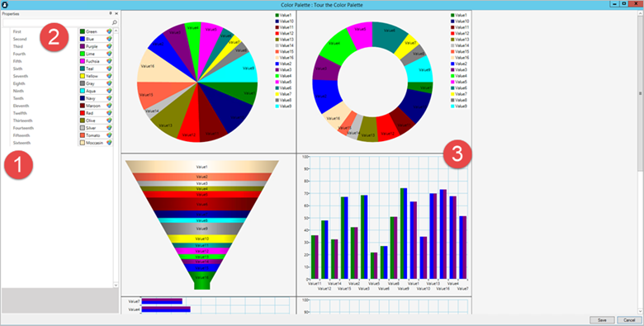Image resolution: width=644 pixels, height=326 pixels.
Task: Open color picker icon for Green row
Action: click(109, 31)
